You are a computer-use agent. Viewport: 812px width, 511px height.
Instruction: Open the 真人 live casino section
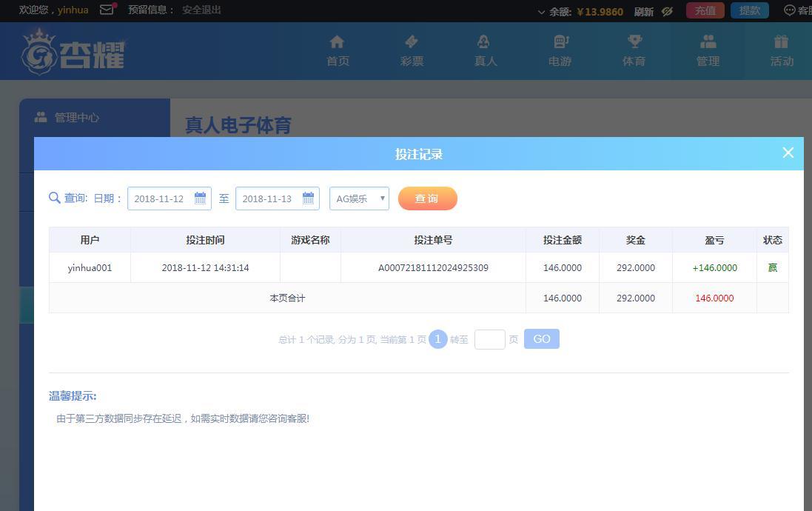(486, 50)
